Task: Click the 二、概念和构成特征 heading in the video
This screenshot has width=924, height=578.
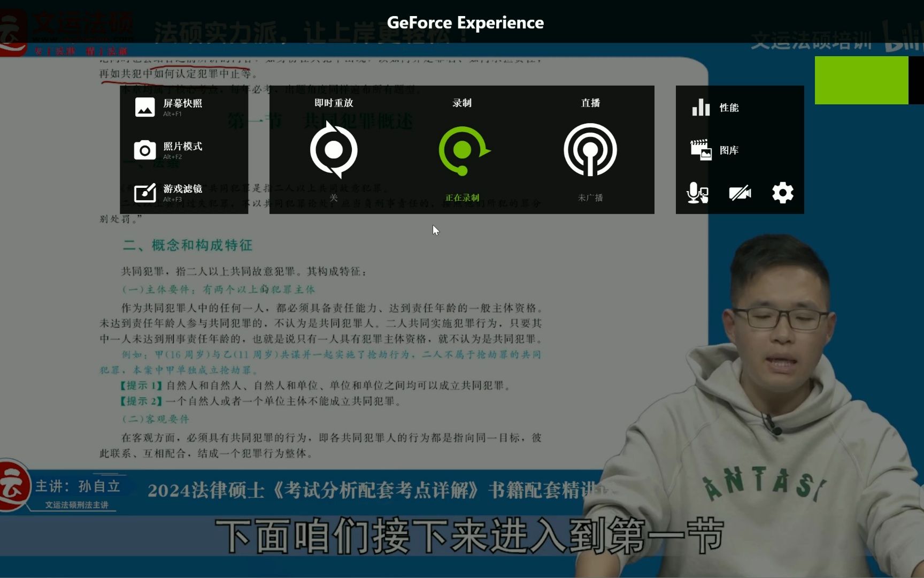Action: point(187,245)
